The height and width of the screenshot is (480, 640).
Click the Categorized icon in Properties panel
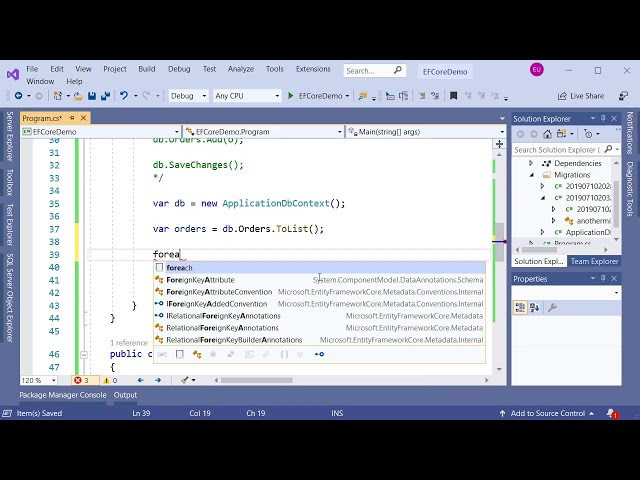[520, 307]
